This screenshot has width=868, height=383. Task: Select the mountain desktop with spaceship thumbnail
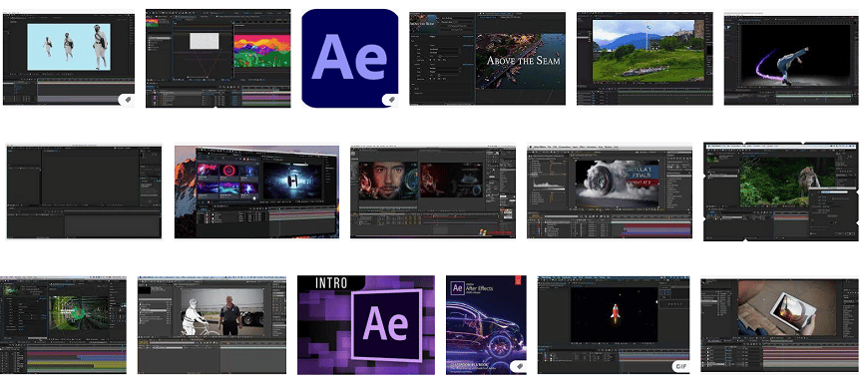tap(256, 192)
